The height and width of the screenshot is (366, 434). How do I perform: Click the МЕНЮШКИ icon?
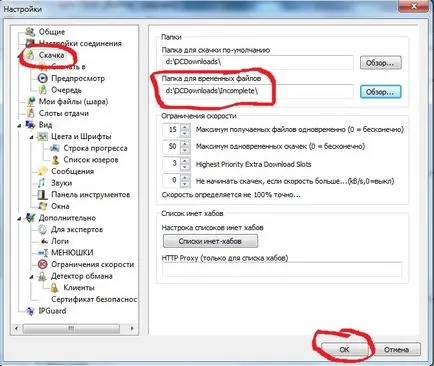[43, 253]
